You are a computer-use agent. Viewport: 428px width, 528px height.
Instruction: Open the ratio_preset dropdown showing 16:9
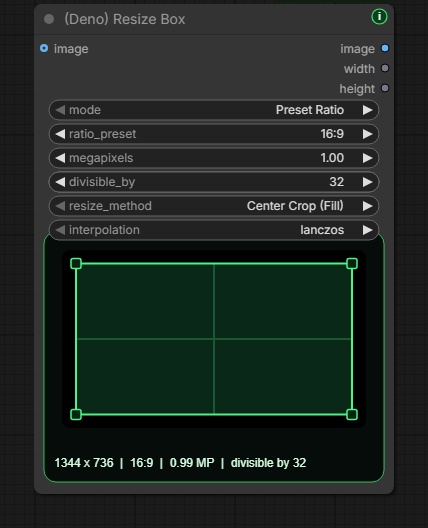tap(214, 134)
